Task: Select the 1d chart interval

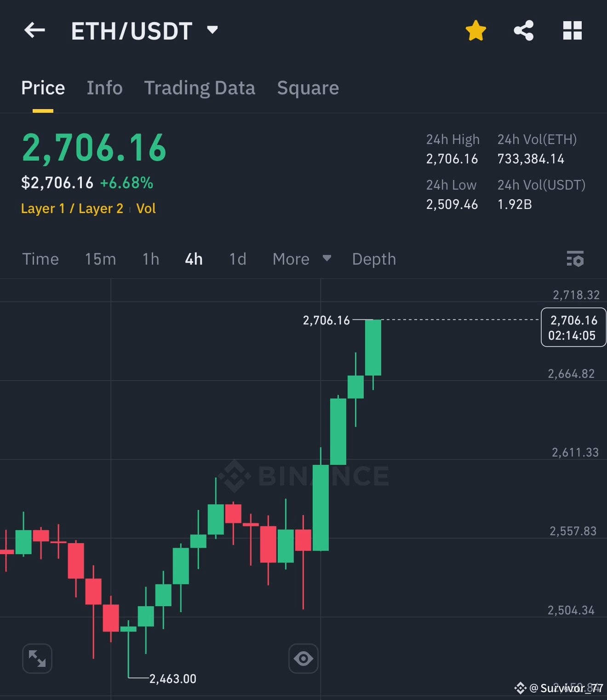Action: (x=238, y=259)
